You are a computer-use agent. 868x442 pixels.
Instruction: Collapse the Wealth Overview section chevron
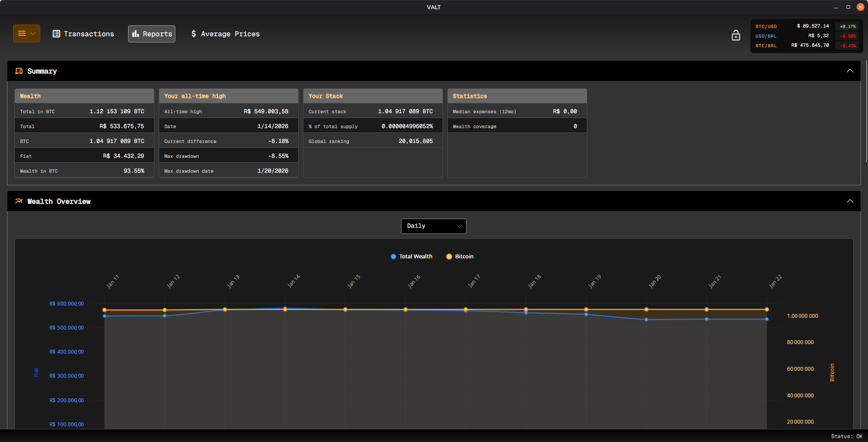click(x=850, y=201)
